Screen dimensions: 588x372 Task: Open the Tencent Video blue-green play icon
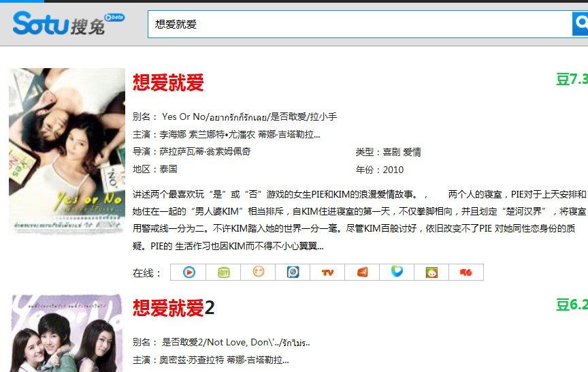(397, 271)
